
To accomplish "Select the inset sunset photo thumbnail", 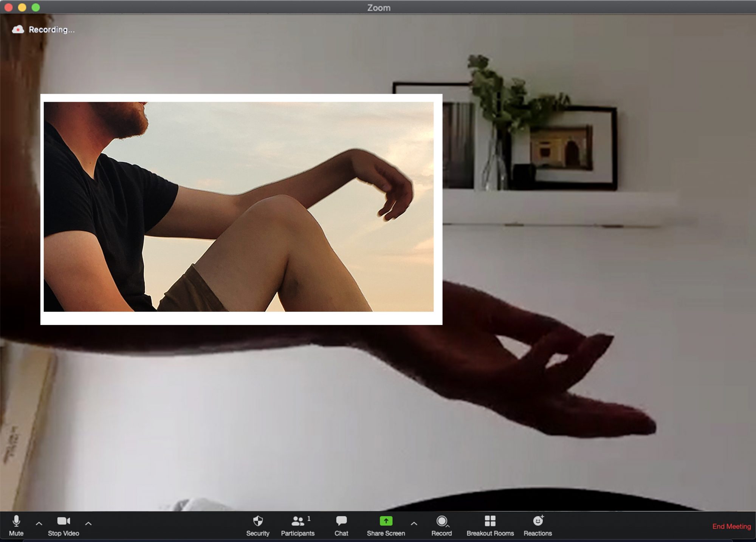I will [x=241, y=209].
